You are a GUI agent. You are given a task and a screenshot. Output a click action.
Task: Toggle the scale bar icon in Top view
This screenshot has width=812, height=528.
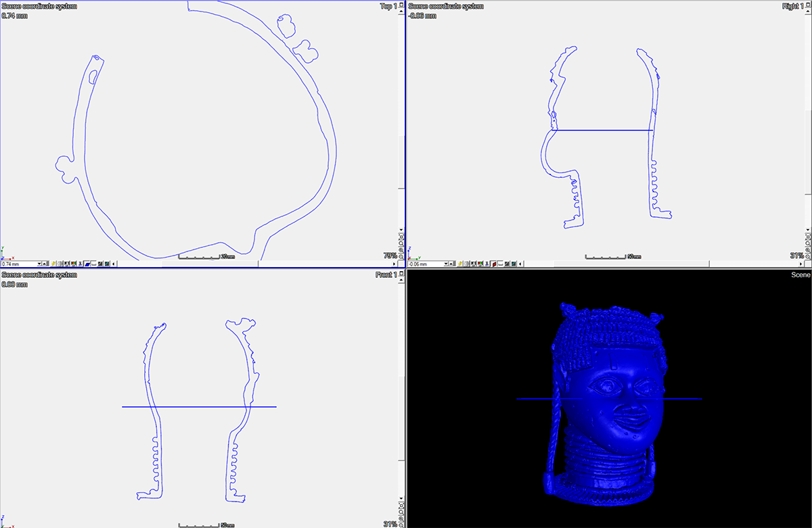(93, 264)
